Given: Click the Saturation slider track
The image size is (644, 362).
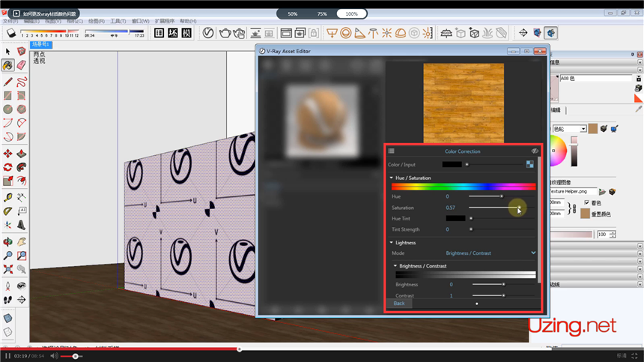Looking at the screenshot, I should 494,208.
